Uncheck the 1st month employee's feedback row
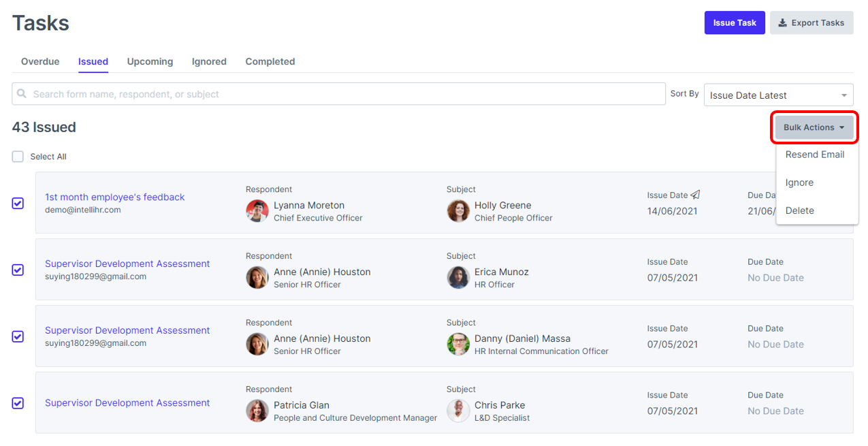This screenshot has height=446, width=868. (17, 203)
